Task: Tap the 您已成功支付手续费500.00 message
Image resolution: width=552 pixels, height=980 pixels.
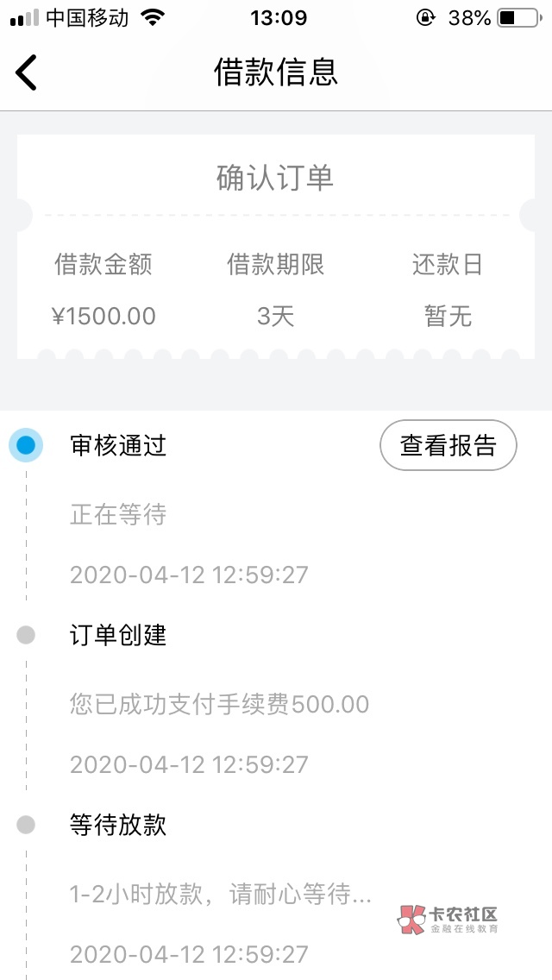Action: tap(219, 705)
